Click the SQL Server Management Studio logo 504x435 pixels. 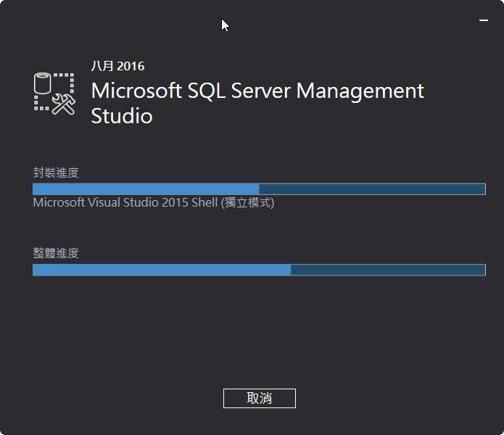(x=54, y=94)
